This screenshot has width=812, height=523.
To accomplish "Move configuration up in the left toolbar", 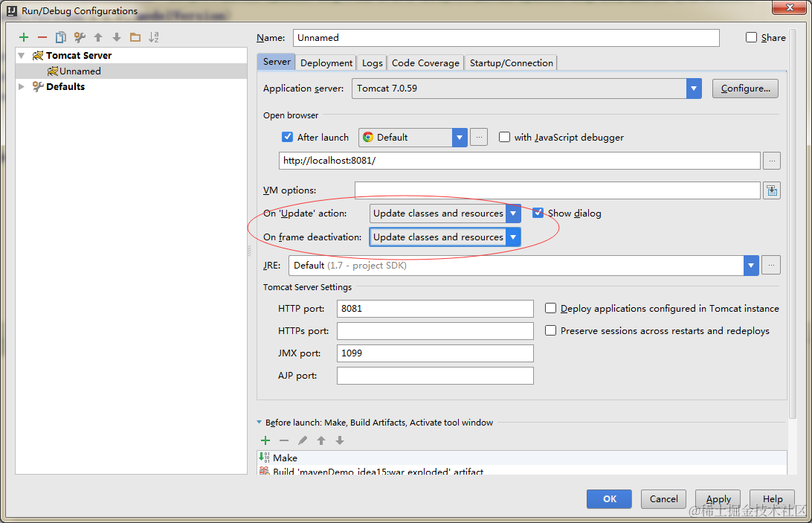I will (98, 37).
